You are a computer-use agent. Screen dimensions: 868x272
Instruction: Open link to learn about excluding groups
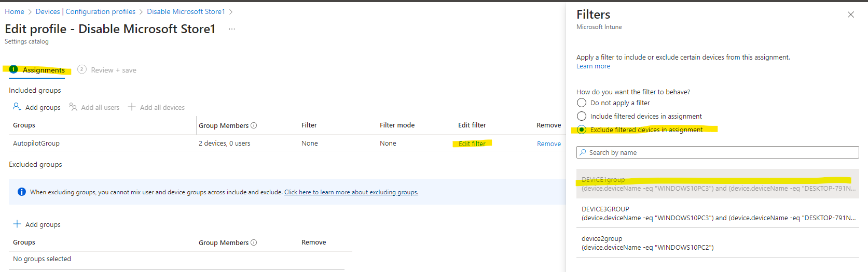point(351,192)
